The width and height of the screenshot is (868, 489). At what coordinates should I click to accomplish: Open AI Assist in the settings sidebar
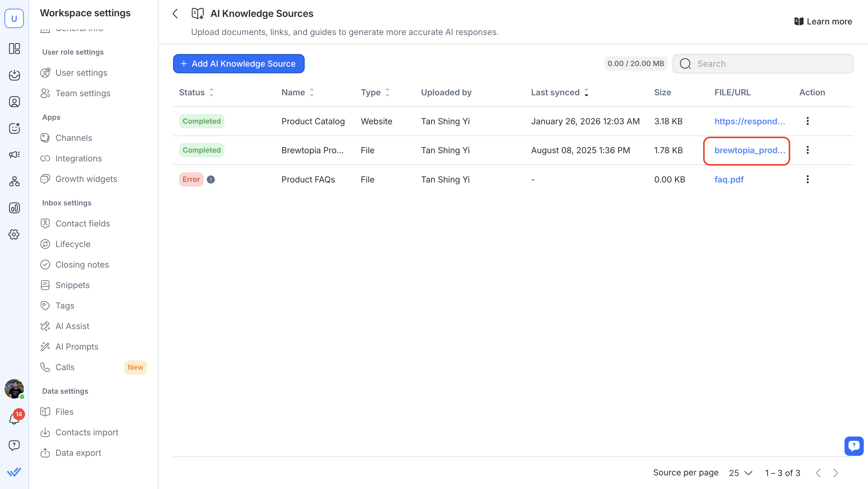point(72,326)
